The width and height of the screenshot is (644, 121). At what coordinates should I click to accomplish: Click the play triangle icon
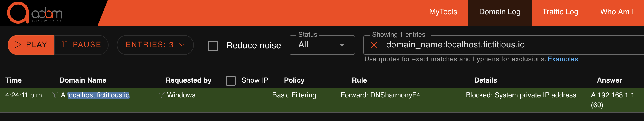tap(18, 45)
